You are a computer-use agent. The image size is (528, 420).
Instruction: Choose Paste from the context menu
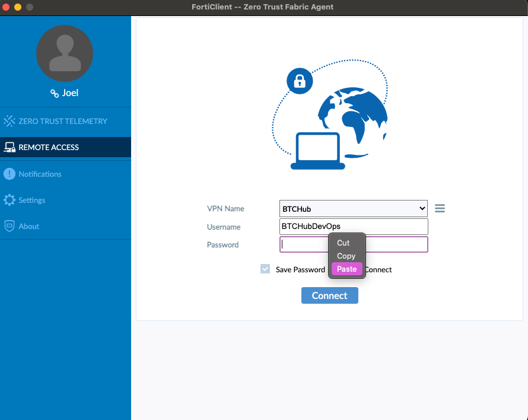[x=347, y=269]
